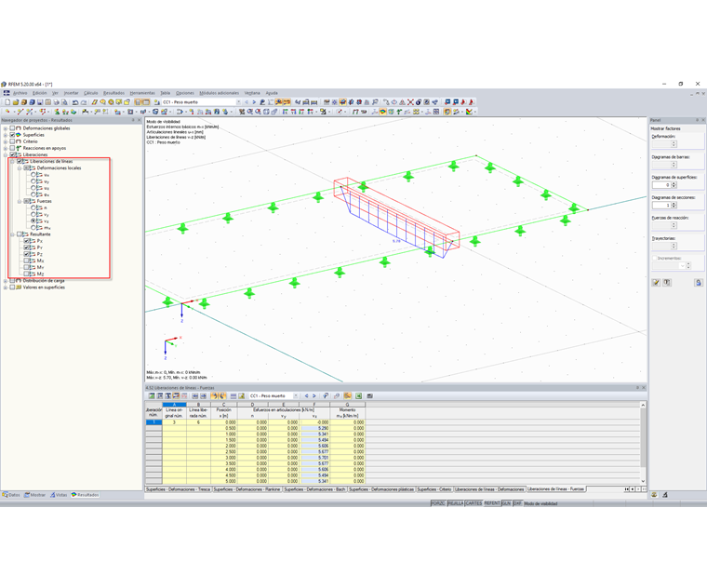Expand the Deformaciones globales tree node
Screen dimensions: 707x588
click(x=6, y=128)
